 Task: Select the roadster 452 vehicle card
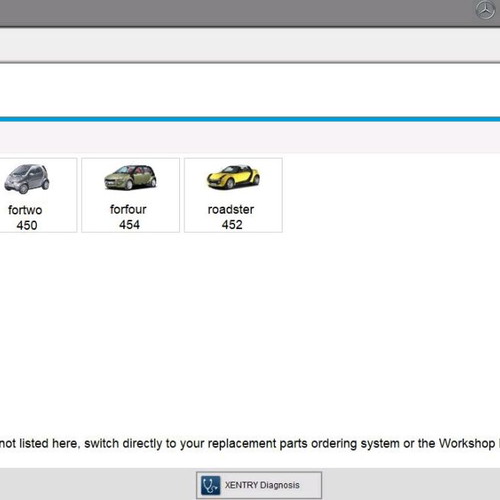233,195
